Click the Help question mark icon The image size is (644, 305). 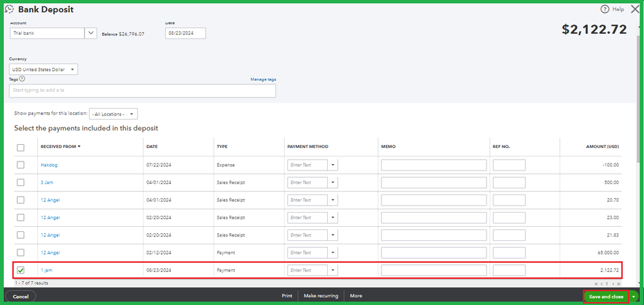pyautogui.click(x=605, y=9)
